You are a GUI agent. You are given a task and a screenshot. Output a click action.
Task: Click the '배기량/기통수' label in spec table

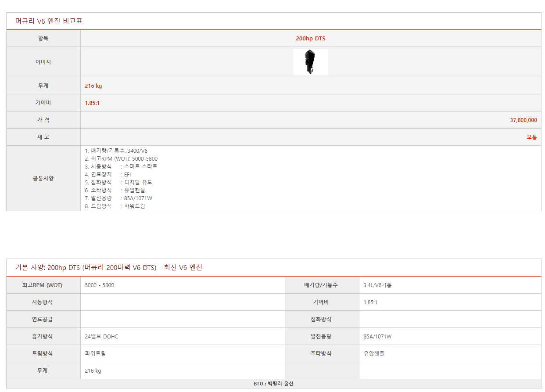tap(322, 285)
